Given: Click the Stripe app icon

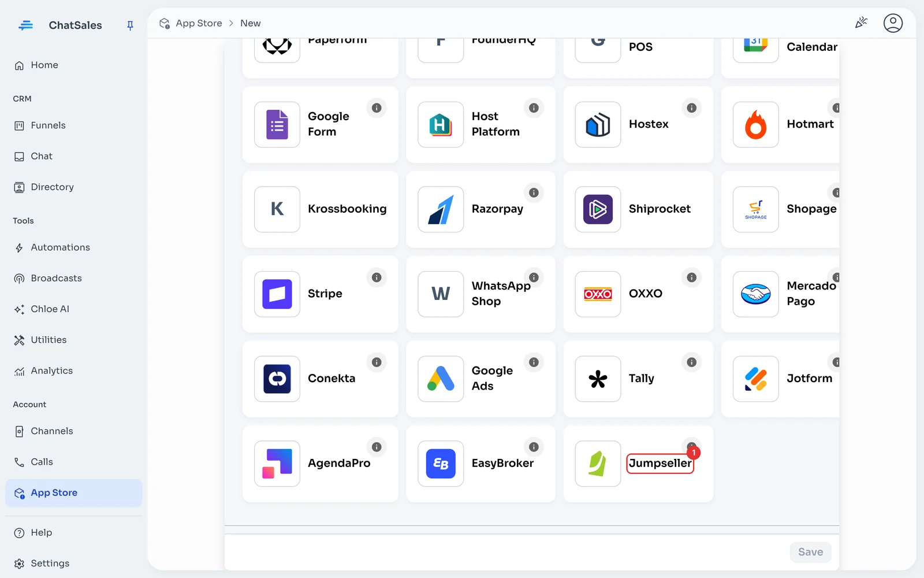Looking at the screenshot, I should click(x=277, y=294).
